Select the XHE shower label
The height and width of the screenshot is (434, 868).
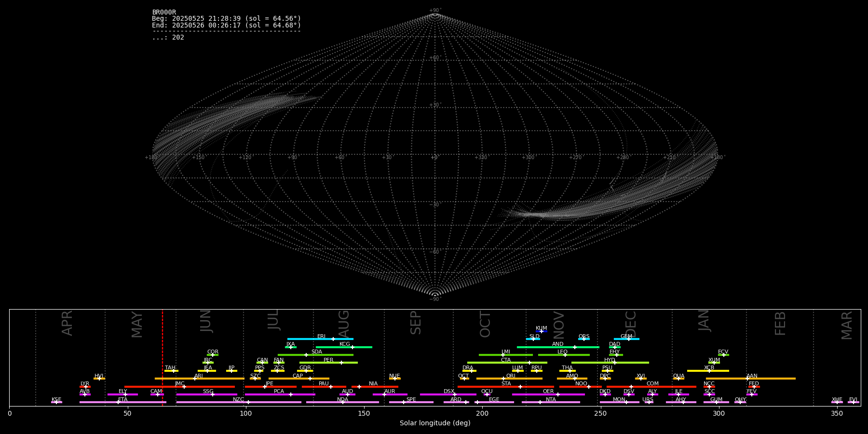coord(837,400)
